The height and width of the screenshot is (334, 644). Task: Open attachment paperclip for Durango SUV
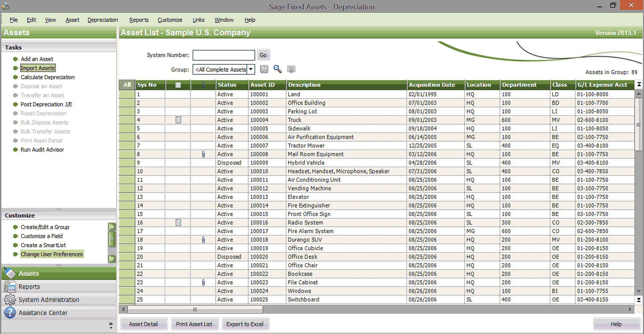tap(203, 240)
